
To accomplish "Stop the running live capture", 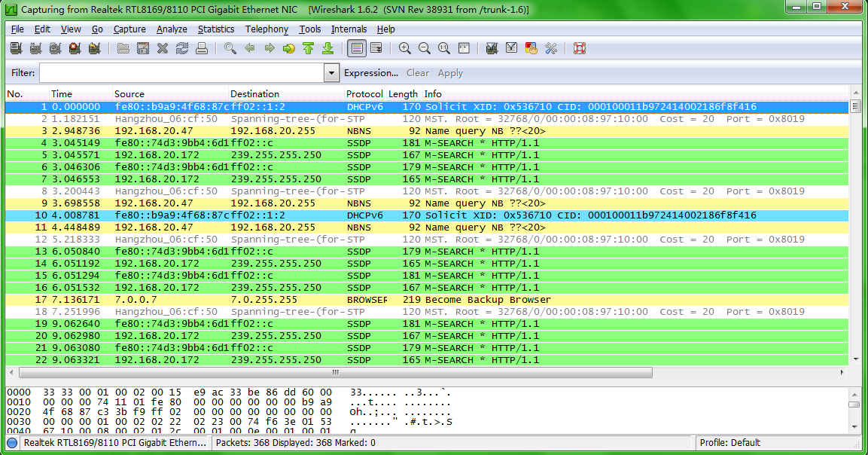I will (x=75, y=49).
